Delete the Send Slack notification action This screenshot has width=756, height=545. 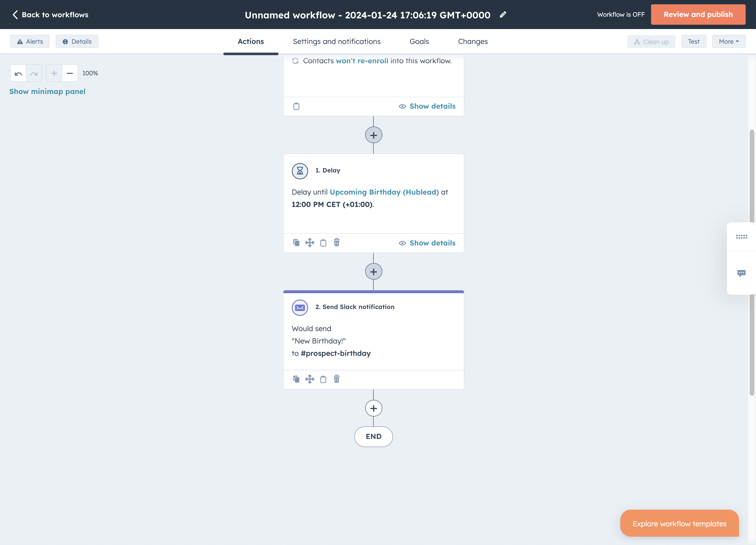(337, 379)
